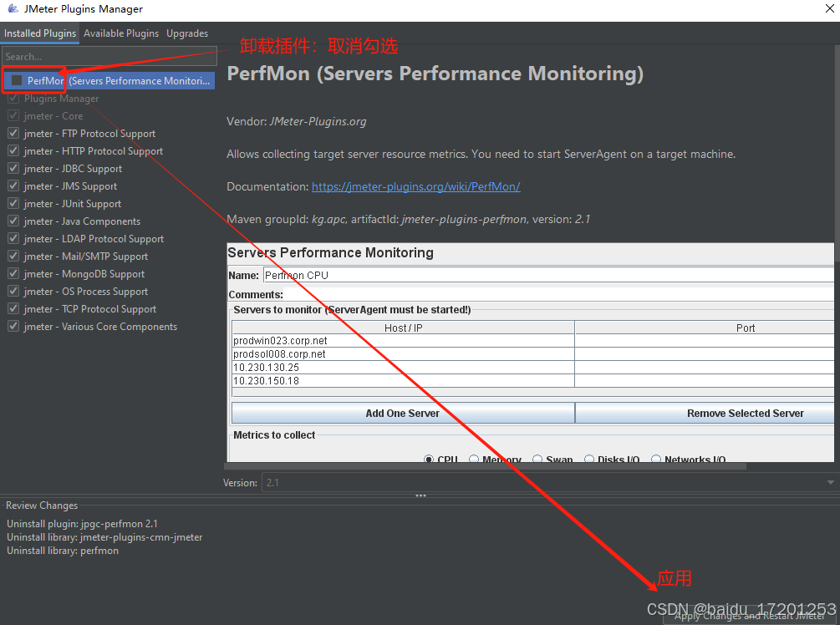Uncheck jmeter - TCP Protocol Support checkbox

point(14,309)
